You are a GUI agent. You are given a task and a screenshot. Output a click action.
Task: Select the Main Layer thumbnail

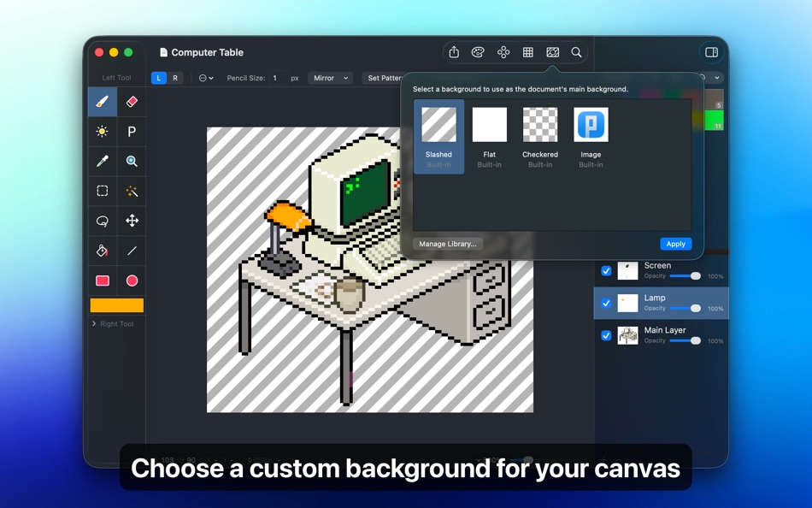tap(627, 335)
